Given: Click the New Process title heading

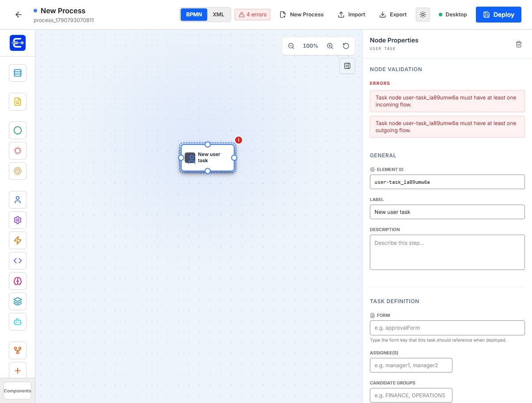Looking at the screenshot, I should [63, 11].
